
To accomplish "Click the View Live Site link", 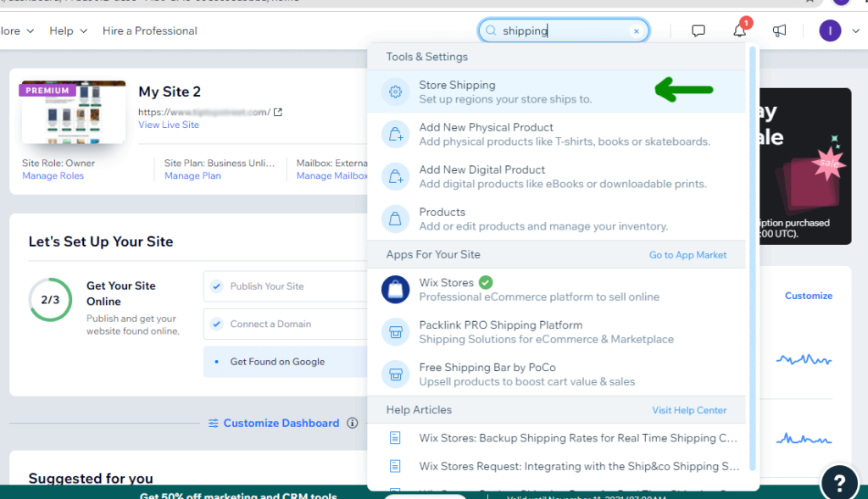I will (169, 125).
